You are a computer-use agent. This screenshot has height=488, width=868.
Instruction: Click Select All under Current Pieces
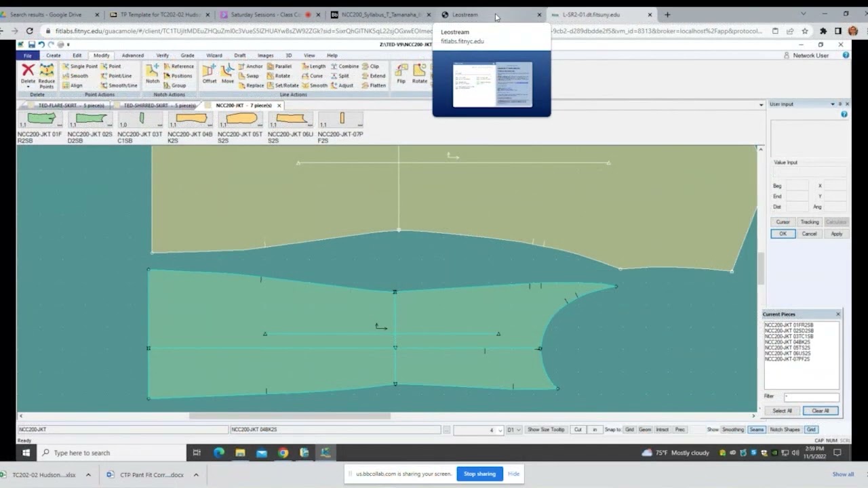coord(782,411)
